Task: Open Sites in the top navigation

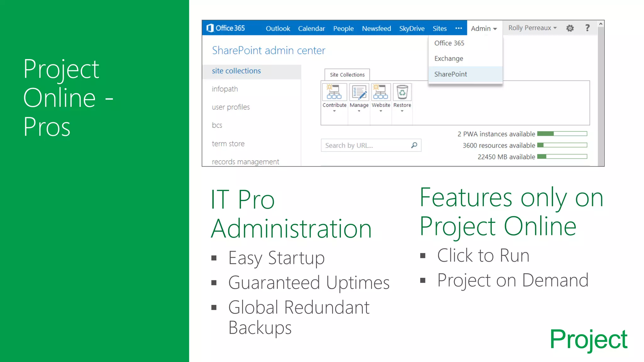Action: [x=440, y=29]
